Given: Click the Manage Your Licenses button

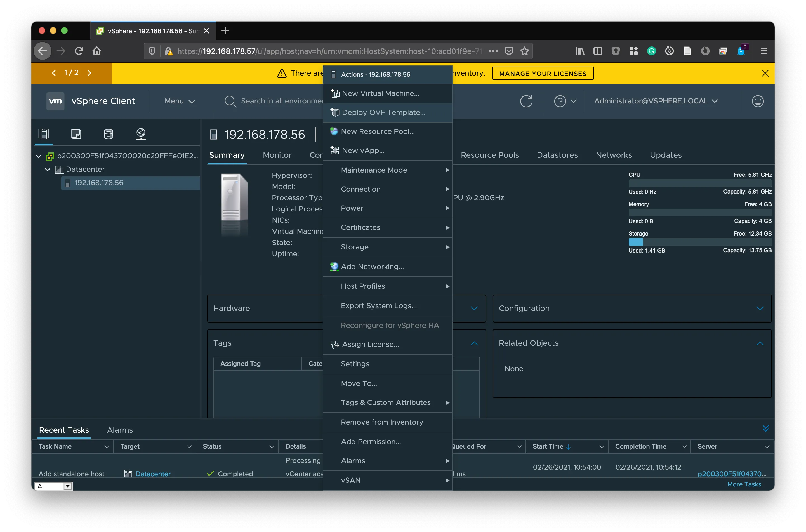Looking at the screenshot, I should [543, 74].
